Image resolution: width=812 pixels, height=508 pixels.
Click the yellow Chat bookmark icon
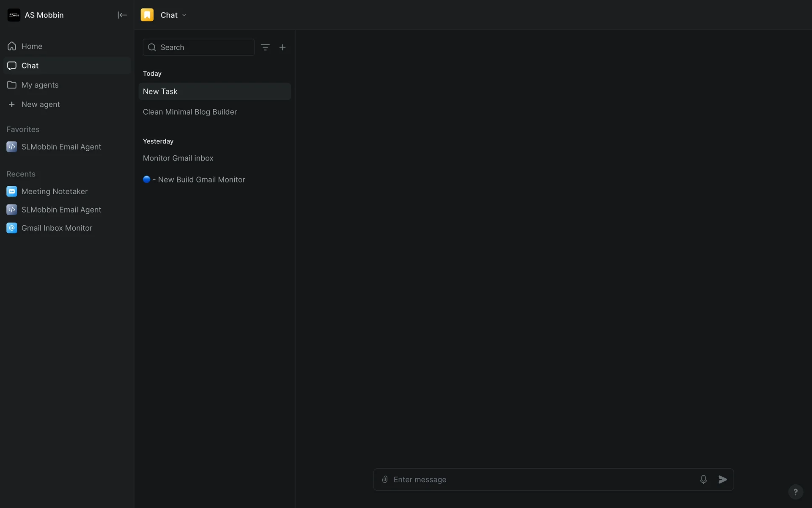147,15
